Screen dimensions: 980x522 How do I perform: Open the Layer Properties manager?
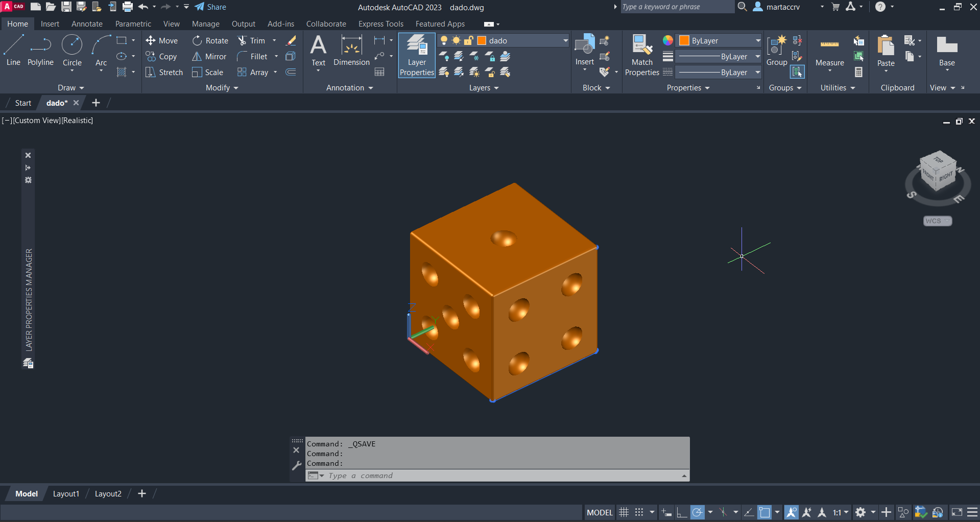click(x=417, y=55)
